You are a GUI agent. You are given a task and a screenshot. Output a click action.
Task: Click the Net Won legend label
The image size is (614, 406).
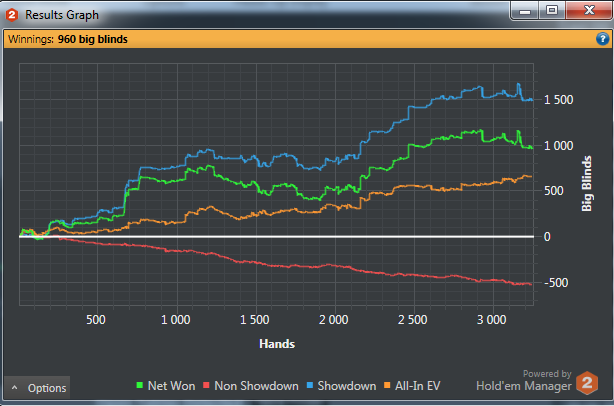[172, 386]
